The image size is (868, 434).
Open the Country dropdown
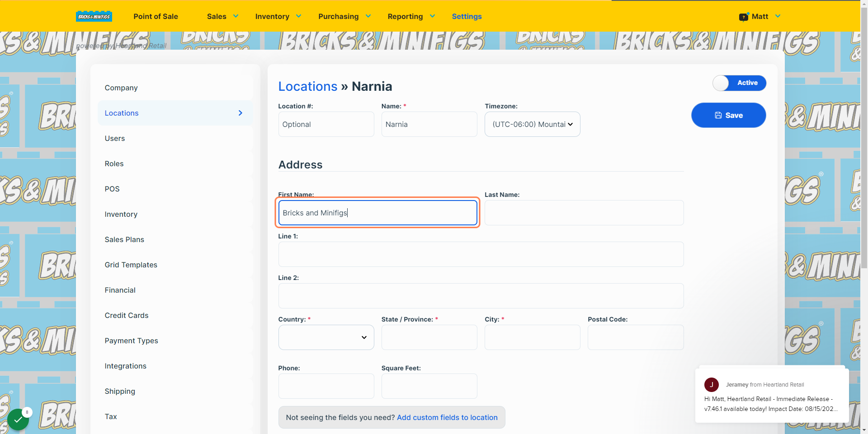(x=326, y=337)
